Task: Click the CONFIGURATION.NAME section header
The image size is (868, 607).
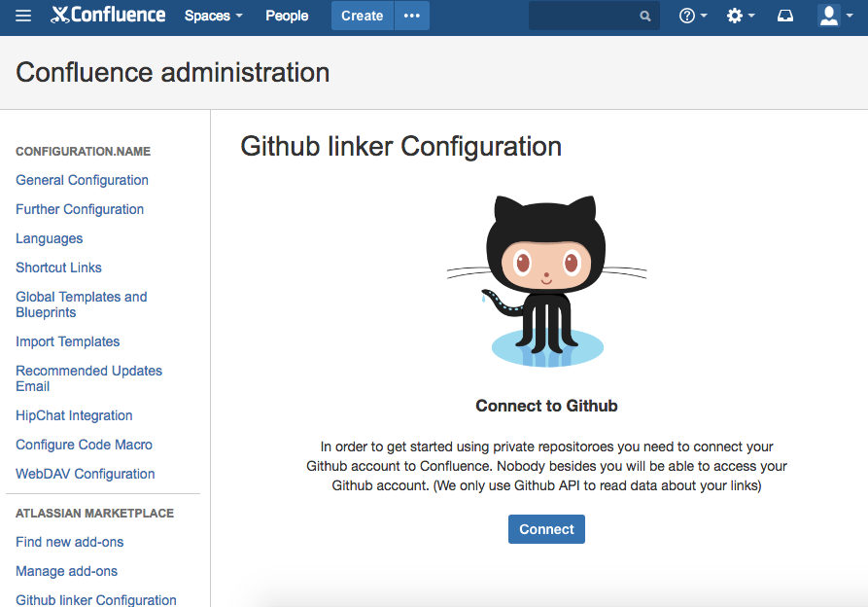Action: [x=83, y=151]
